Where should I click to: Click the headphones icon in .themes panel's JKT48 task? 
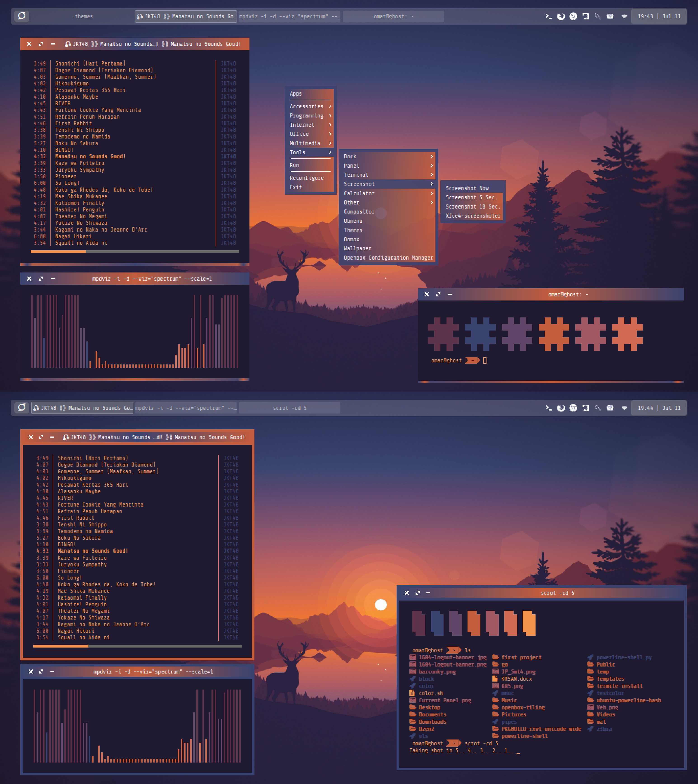[140, 16]
